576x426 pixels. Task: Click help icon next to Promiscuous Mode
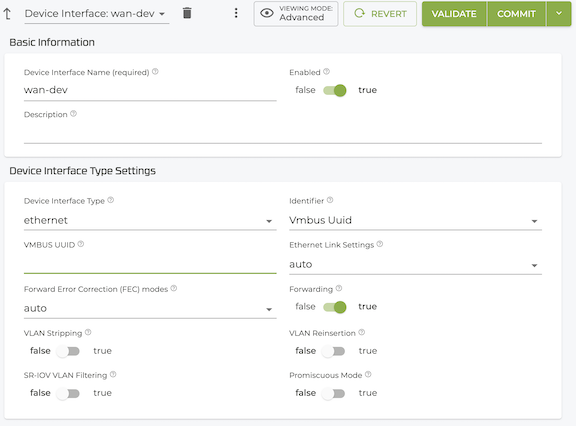[x=368, y=374]
